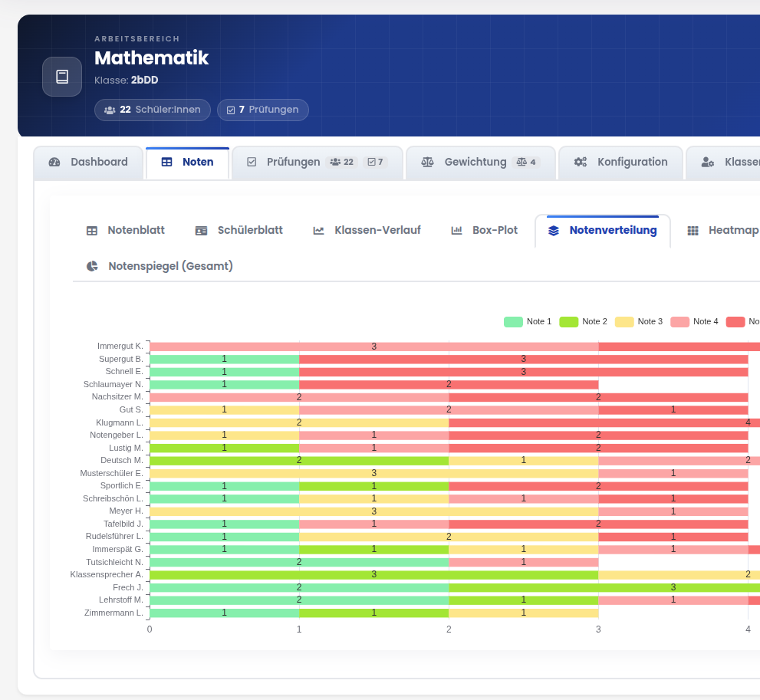Click the Notenverteilung layers icon

(554, 231)
